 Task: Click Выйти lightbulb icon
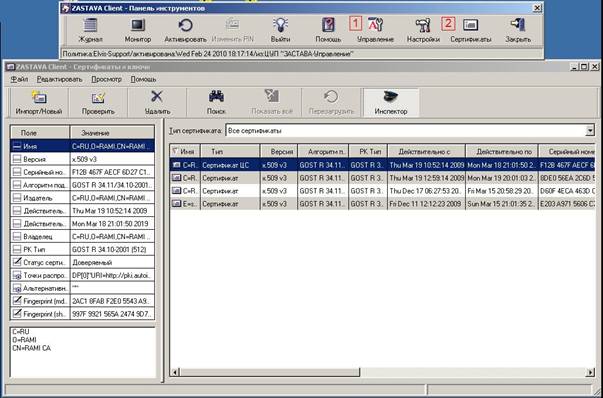pyautogui.click(x=280, y=30)
